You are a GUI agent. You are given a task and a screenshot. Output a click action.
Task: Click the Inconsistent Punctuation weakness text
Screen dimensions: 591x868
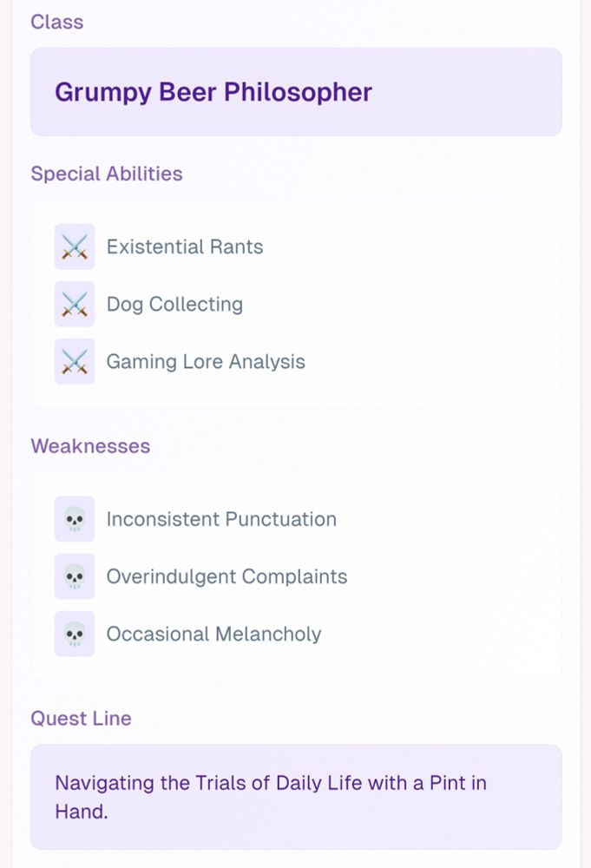[x=221, y=520]
